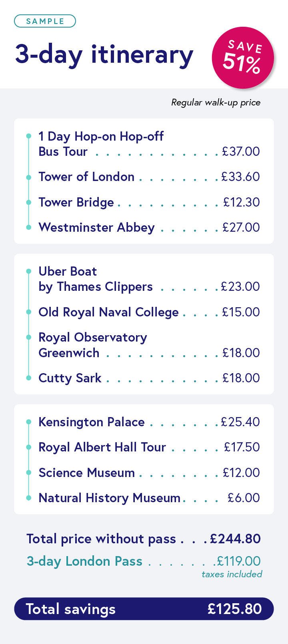Click the dark blue Total savings bar
The height and width of the screenshot is (644, 288).
[x=144, y=609]
